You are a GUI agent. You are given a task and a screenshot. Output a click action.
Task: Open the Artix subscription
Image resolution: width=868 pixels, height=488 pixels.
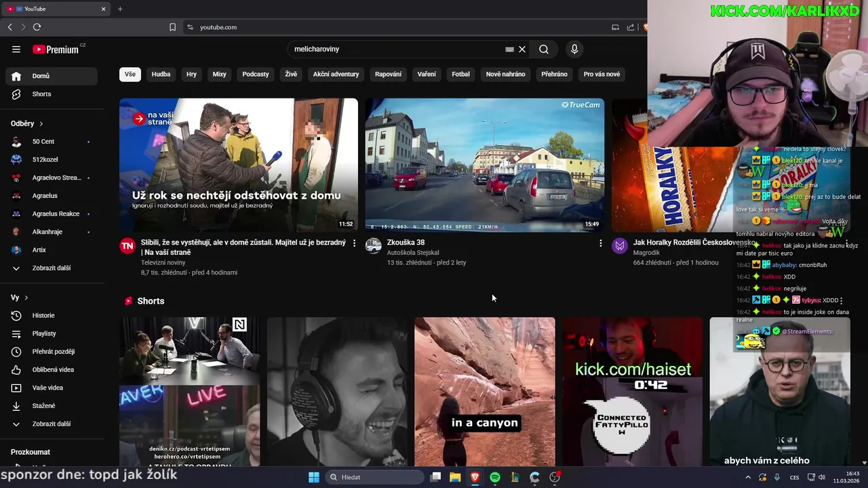[52, 250]
